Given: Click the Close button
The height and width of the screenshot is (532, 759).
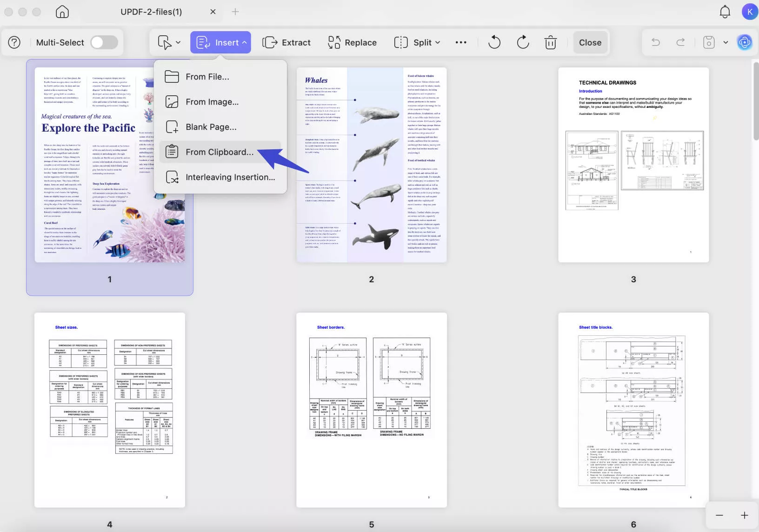Looking at the screenshot, I should [x=590, y=42].
